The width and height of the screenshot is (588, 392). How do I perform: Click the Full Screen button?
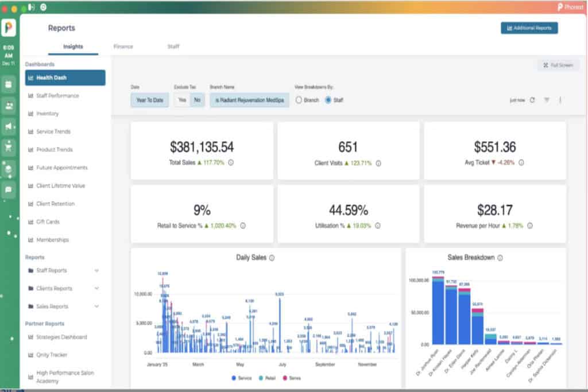(x=558, y=65)
